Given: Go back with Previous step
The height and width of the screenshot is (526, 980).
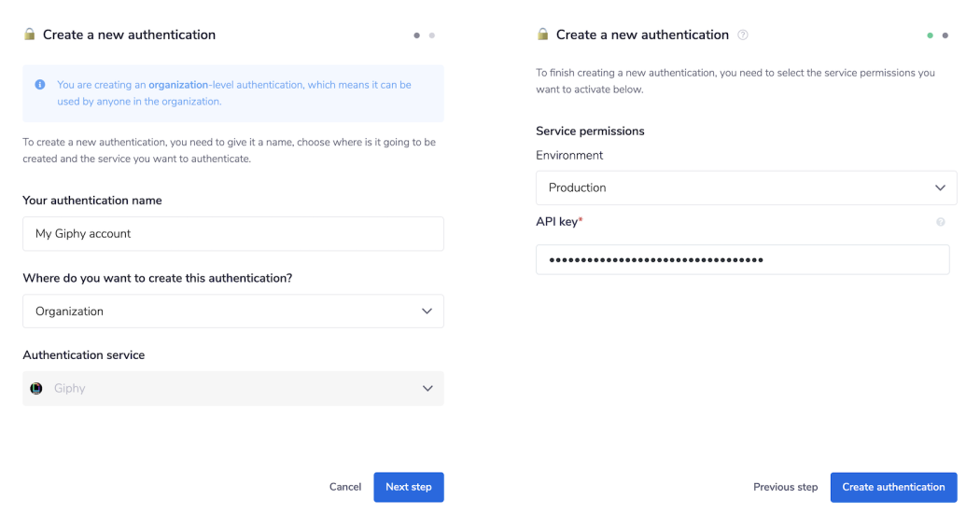Looking at the screenshot, I should point(785,487).
